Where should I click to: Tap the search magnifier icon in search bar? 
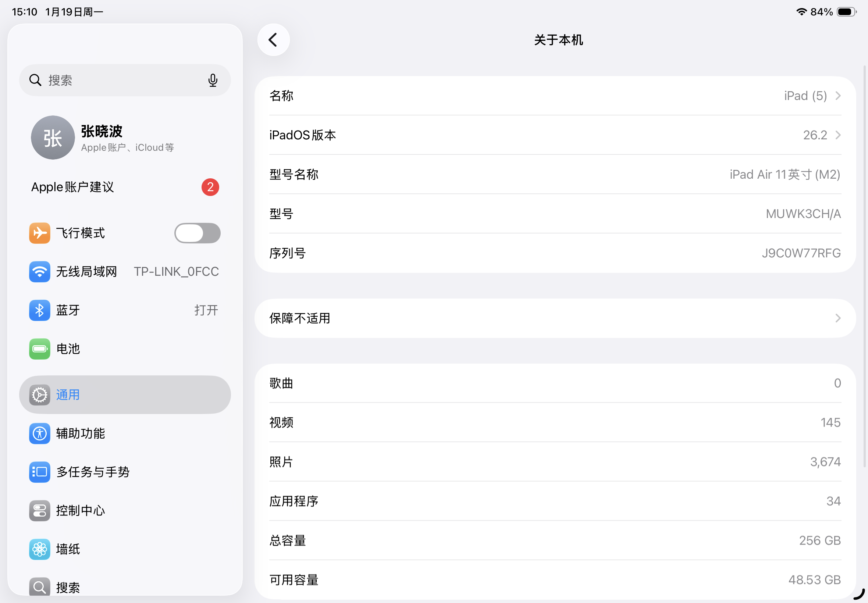pyautogui.click(x=35, y=80)
